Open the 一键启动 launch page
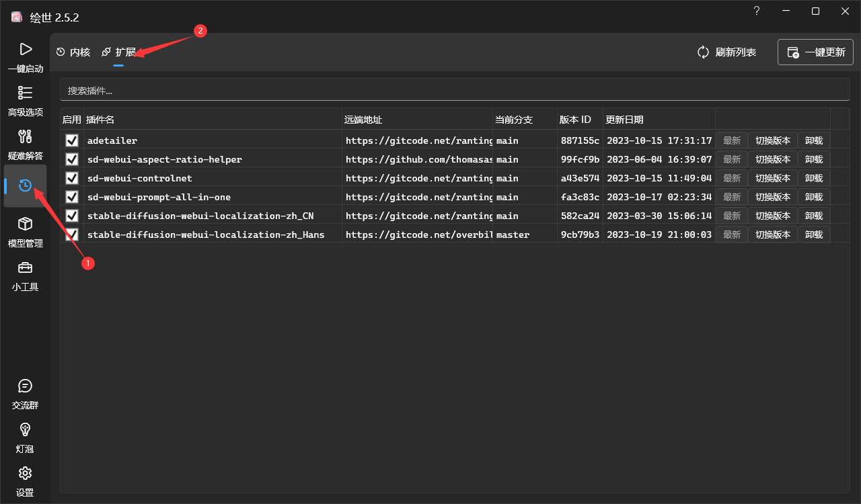 pyautogui.click(x=25, y=57)
